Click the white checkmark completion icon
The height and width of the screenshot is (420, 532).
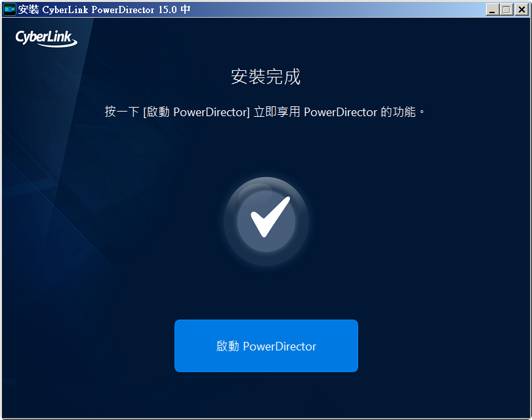pyautogui.click(x=270, y=217)
